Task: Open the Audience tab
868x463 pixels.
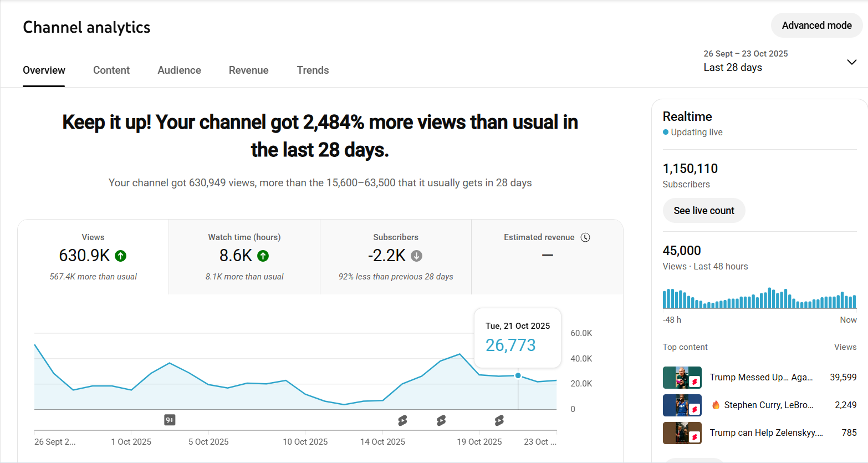Action: [179, 70]
